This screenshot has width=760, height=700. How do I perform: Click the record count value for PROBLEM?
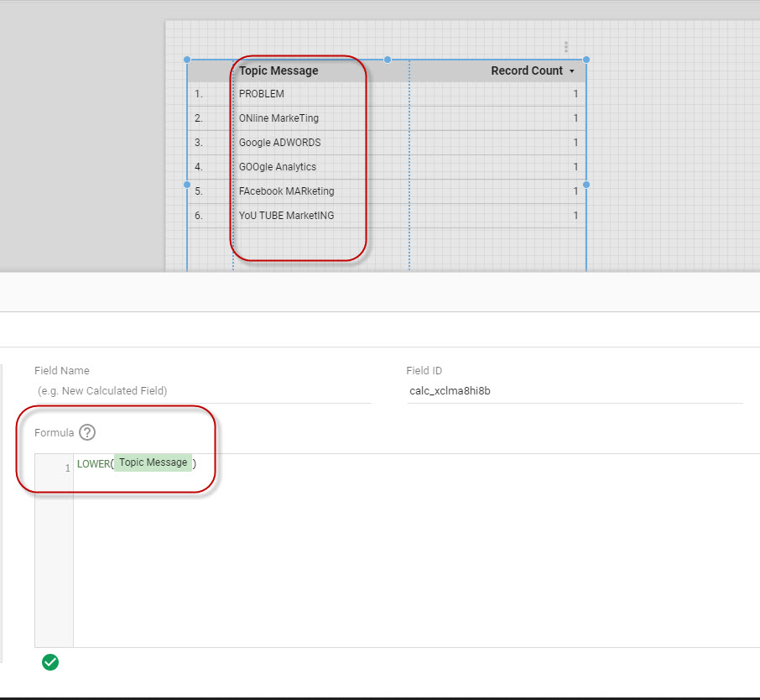tap(575, 94)
